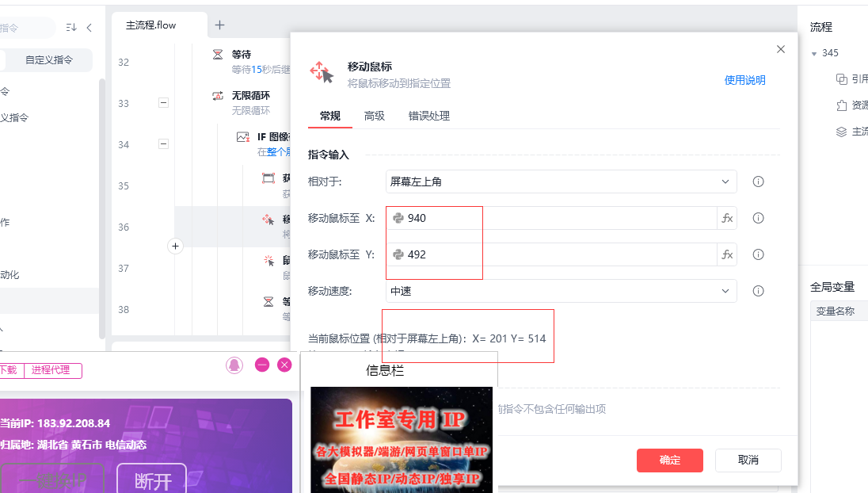Click the 无限循环 instruction title
The width and height of the screenshot is (868, 493).
click(251, 96)
